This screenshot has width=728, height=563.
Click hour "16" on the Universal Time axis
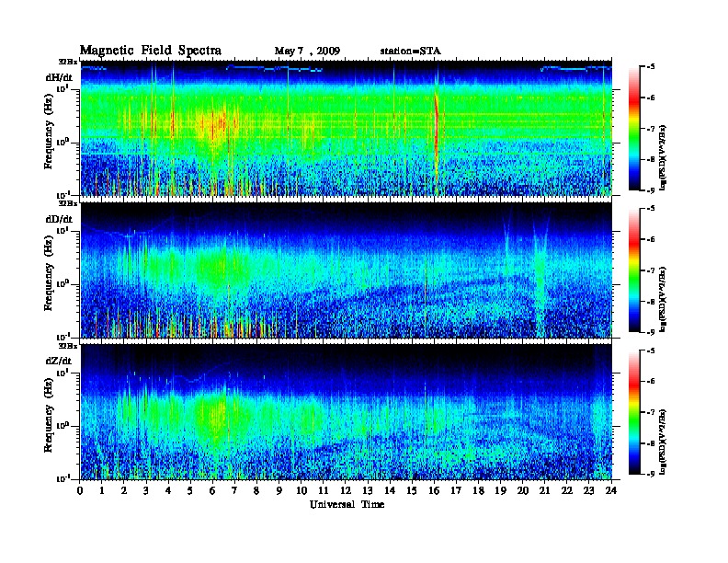tap(434, 490)
